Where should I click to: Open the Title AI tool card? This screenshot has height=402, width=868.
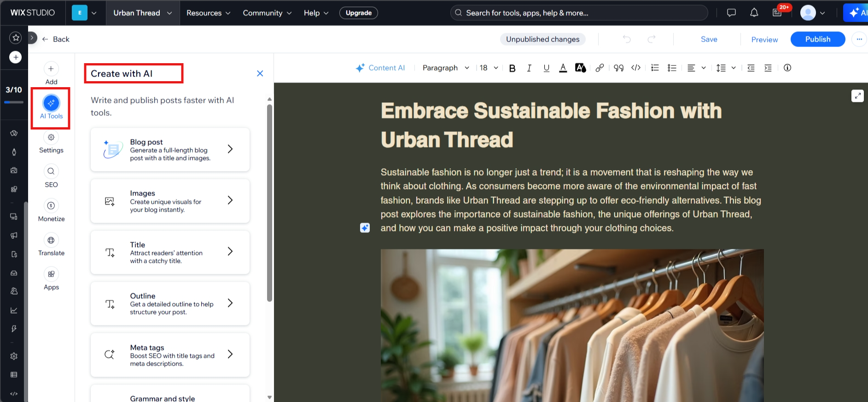point(170,252)
